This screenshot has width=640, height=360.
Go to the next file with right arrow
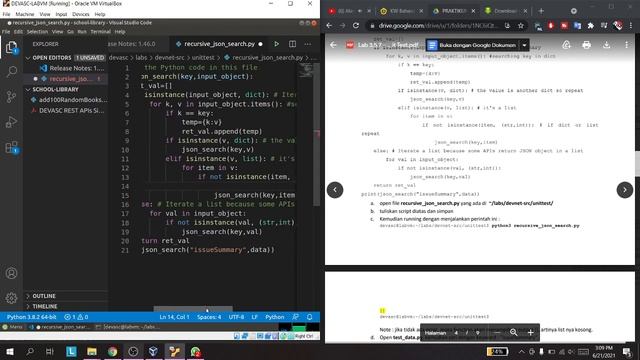[x=624, y=190]
